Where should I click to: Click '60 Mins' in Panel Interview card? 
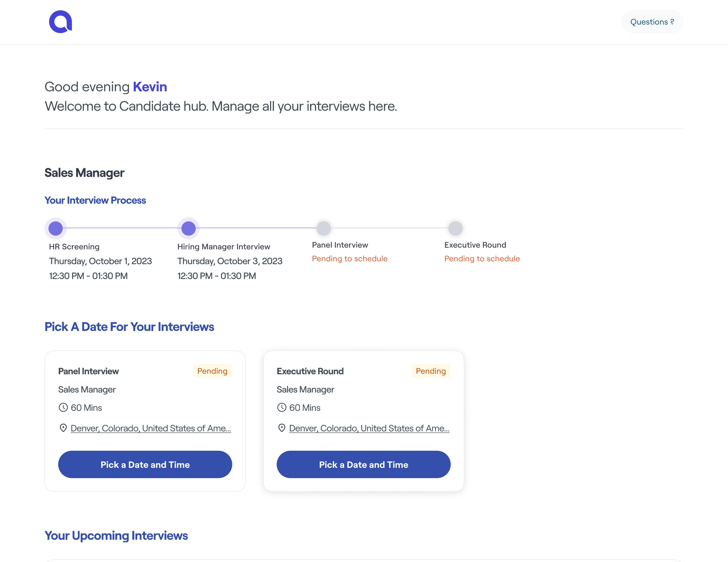[86, 407]
